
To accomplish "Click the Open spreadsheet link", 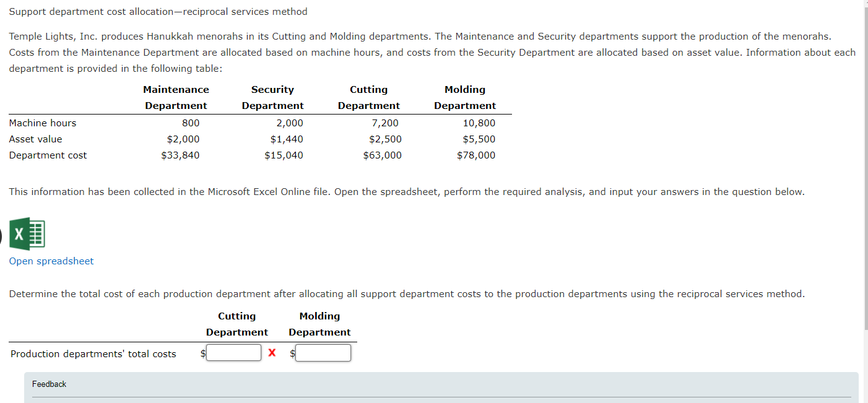I will (51, 261).
